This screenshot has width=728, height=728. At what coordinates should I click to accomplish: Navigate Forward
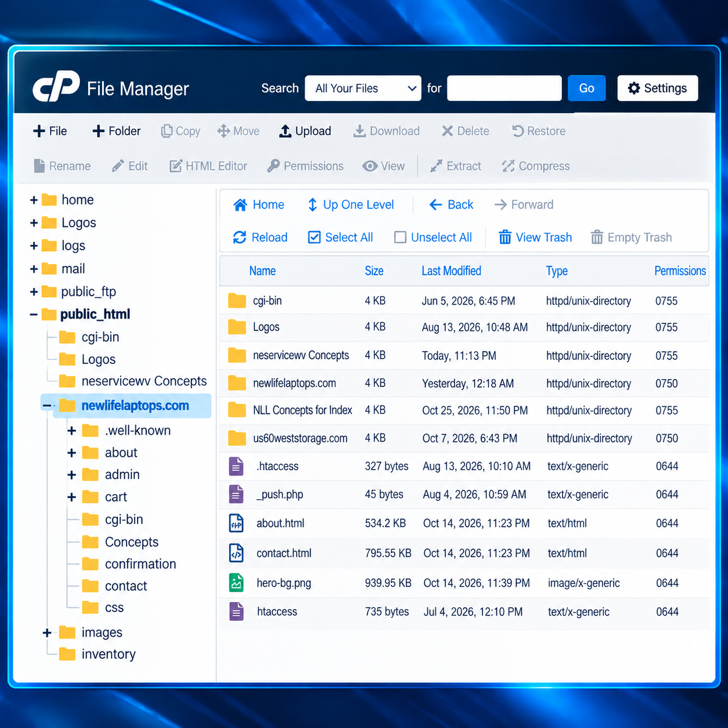524,205
